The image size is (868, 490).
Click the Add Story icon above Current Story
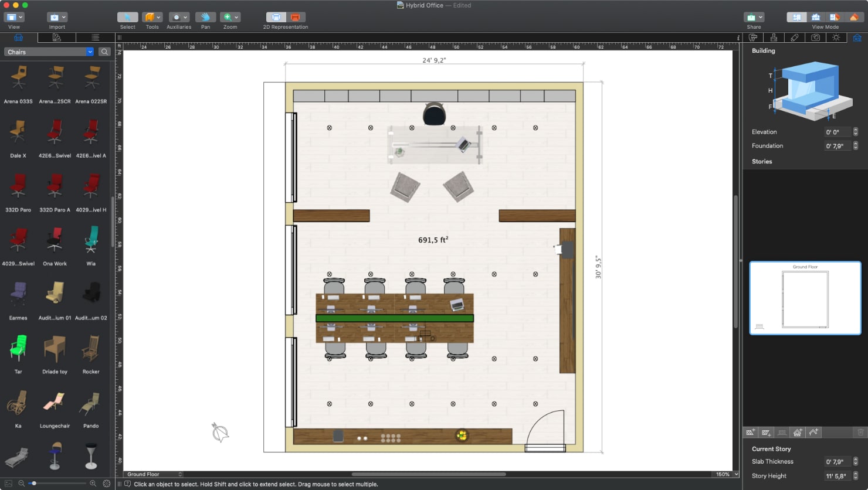[x=751, y=433]
